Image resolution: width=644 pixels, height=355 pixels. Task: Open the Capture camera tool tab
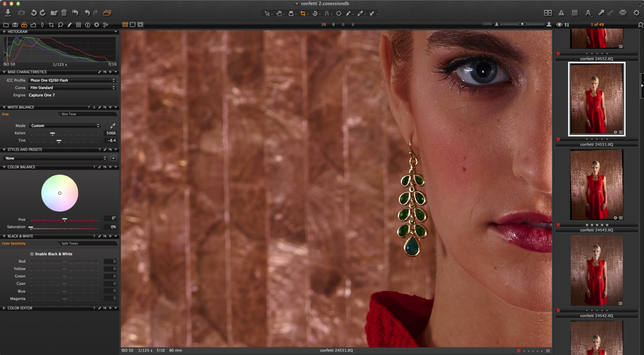pos(15,25)
